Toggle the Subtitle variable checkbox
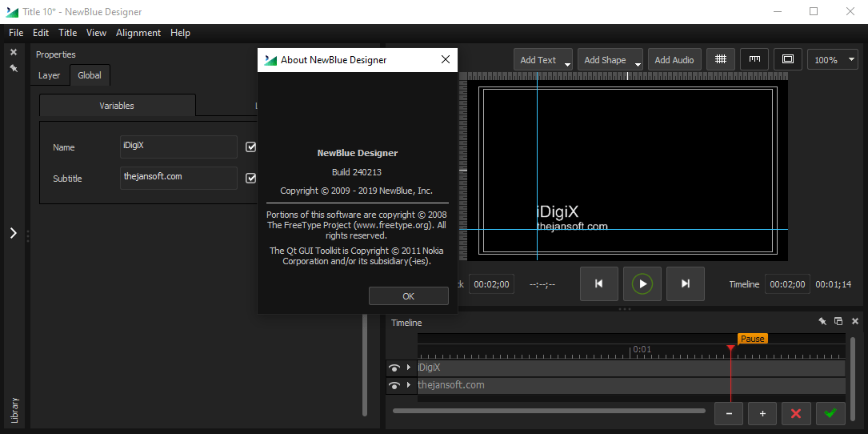 (x=251, y=178)
